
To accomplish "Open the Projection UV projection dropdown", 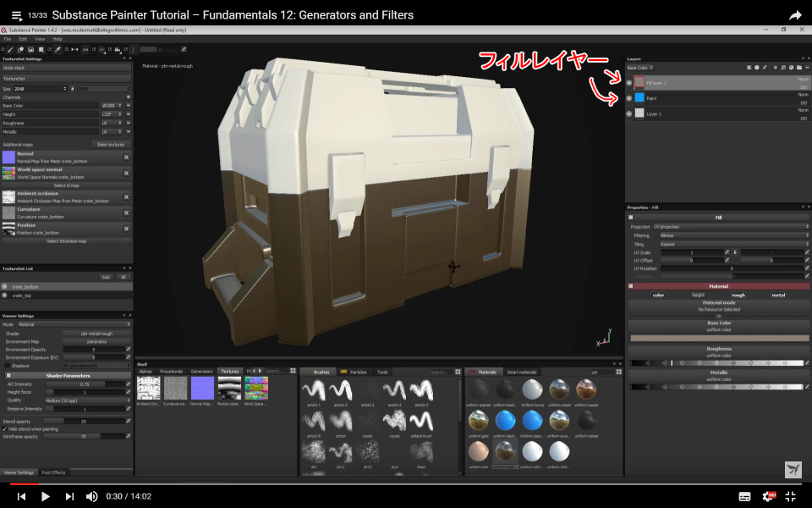I will pos(731,227).
